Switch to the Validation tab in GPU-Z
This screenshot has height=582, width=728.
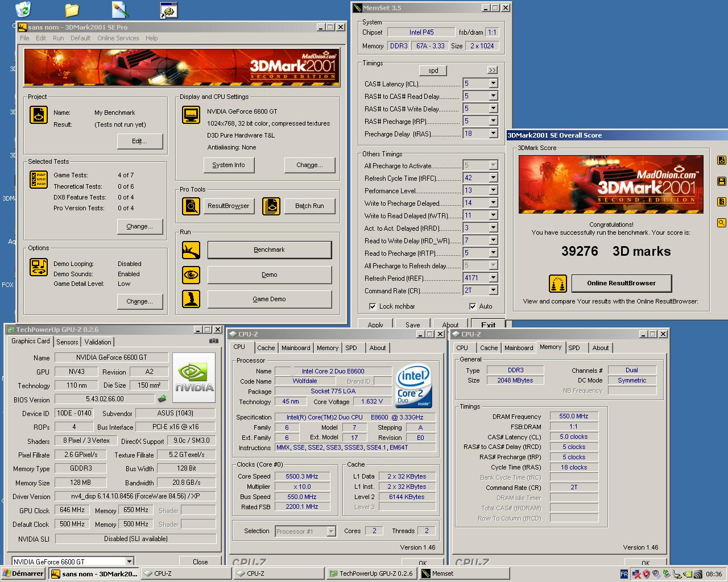coord(98,342)
